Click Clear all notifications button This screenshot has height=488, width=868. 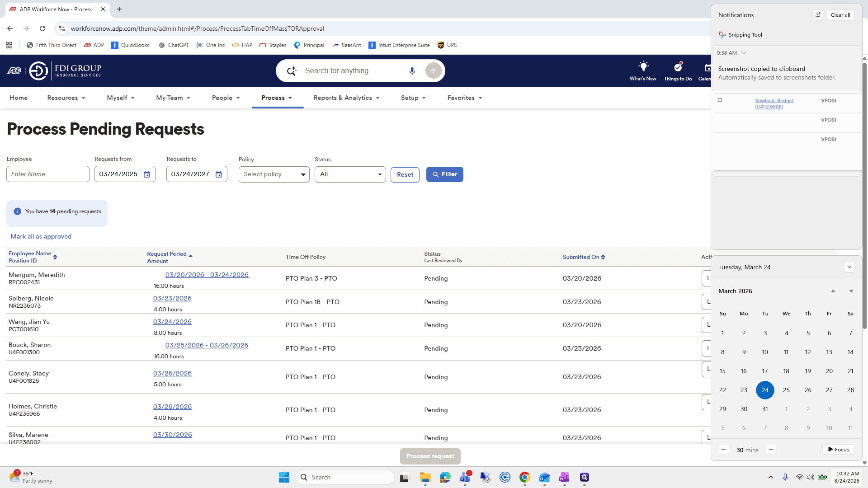point(840,15)
